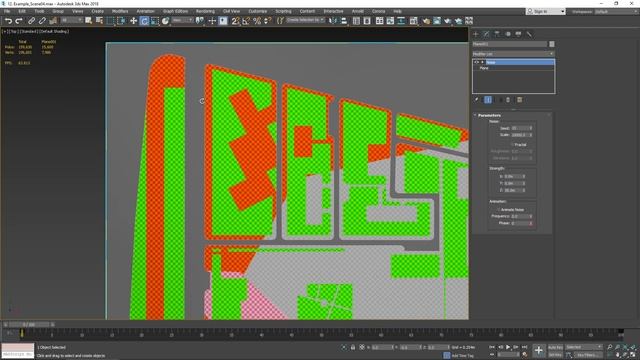Select the Unlink Selection icon
The image size is (640, 360).
(42, 21)
